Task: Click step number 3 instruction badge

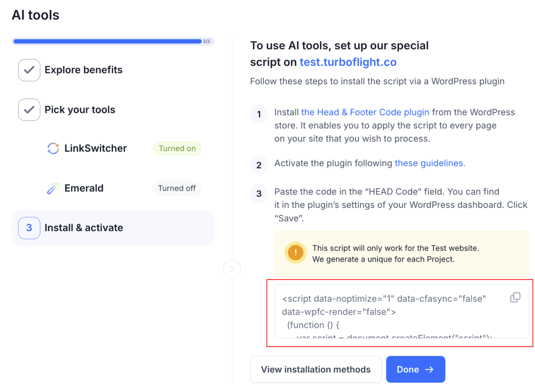Action: [259, 194]
